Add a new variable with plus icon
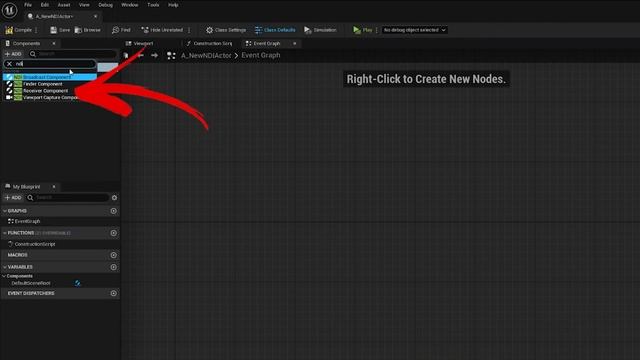The width and height of the screenshot is (640, 360). (113, 267)
